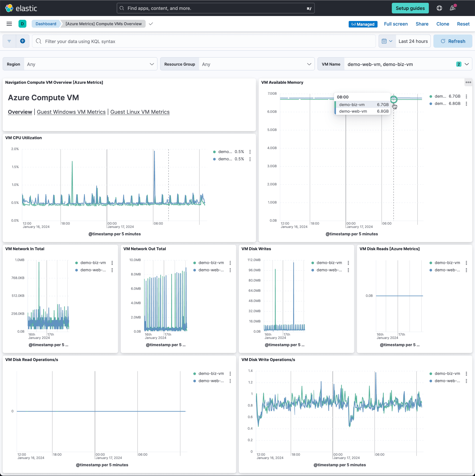
Task: Toggle demo-web series in VM Disk Writes legend
Action: 329,270
